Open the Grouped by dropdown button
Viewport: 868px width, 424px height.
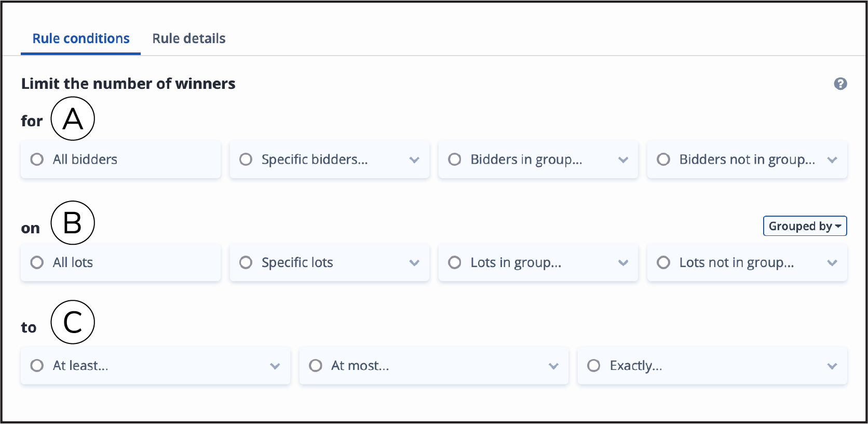click(805, 226)
